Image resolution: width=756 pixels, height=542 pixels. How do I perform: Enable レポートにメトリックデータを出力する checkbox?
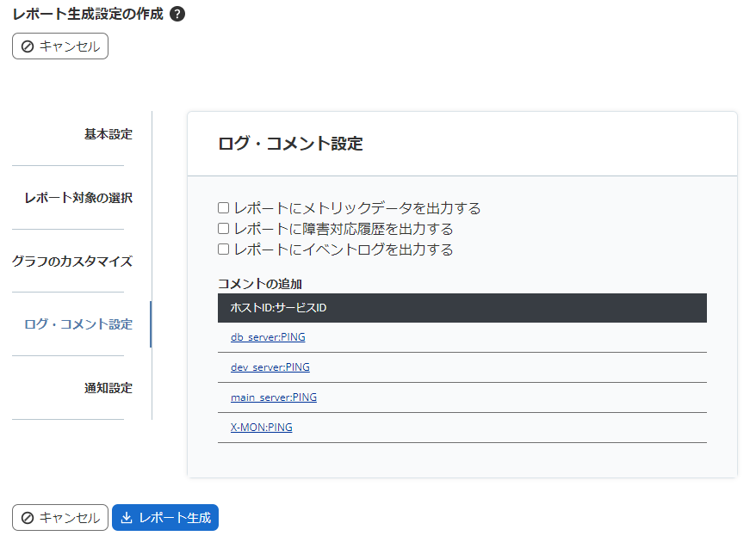click(x=222, y=206)
